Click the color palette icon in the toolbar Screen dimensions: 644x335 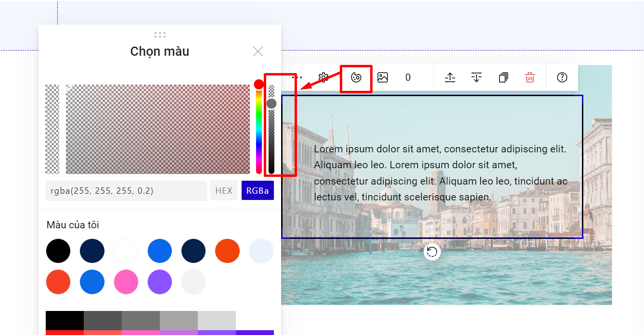(x=356, y=77)
